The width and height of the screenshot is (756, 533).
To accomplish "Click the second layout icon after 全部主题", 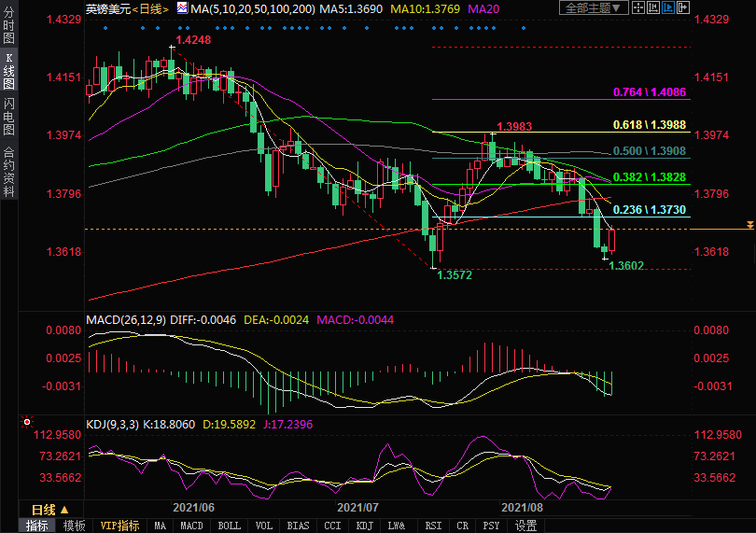I will tap(651, 8).
